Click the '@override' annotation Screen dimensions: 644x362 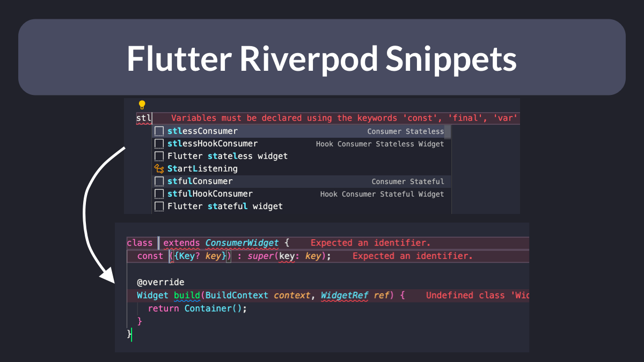(160, 282)
